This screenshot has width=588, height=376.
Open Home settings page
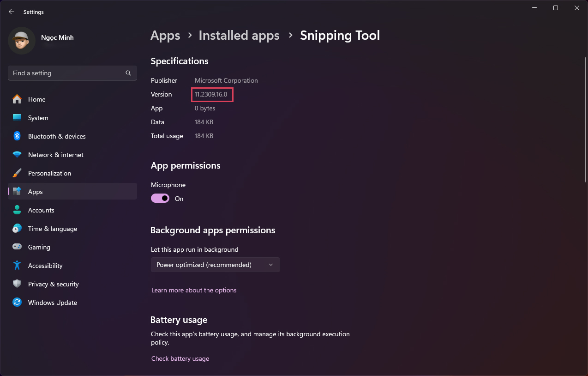72,99
